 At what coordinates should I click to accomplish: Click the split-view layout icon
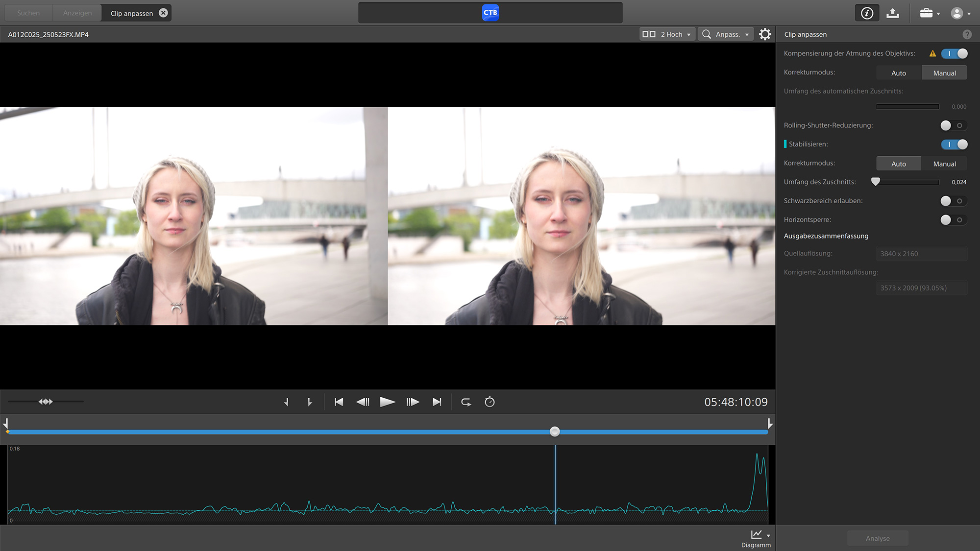[649, 34]
